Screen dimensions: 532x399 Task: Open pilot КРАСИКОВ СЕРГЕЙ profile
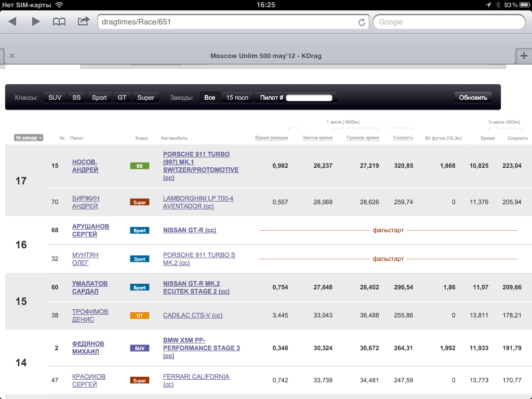(x=89, y=380)
